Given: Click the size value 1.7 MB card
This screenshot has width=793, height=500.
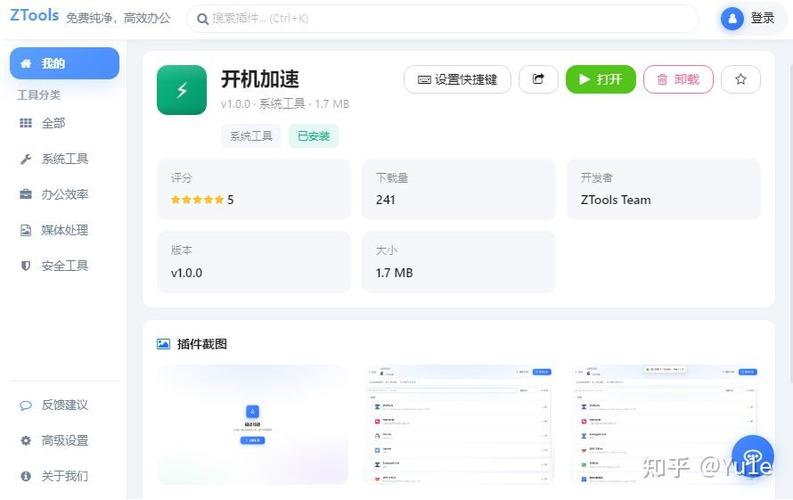Looking at the screenshot, I should click(459, 262).
